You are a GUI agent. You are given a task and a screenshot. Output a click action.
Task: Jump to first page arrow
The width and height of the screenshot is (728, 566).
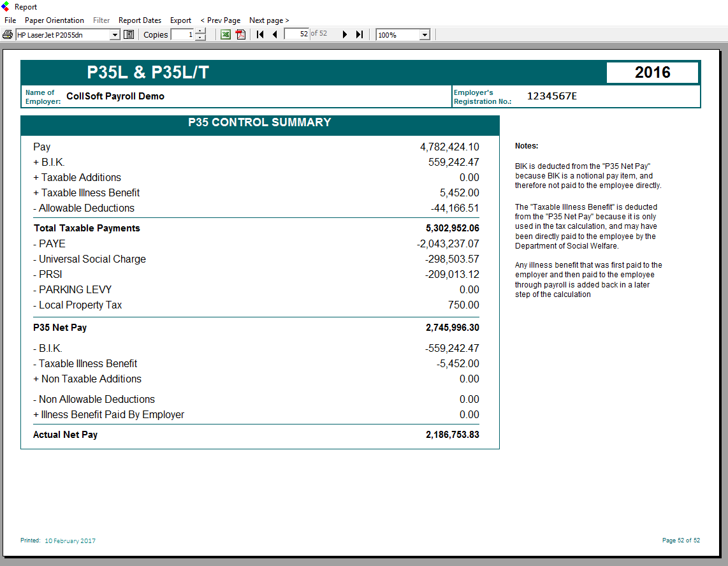[260, 34]
